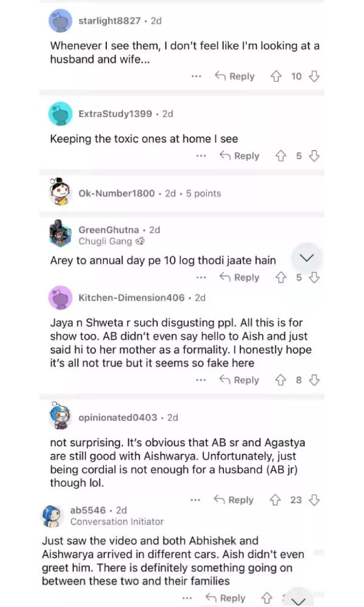Open more options on ExtraStudy1399's comment

click(x=201, y=156)
